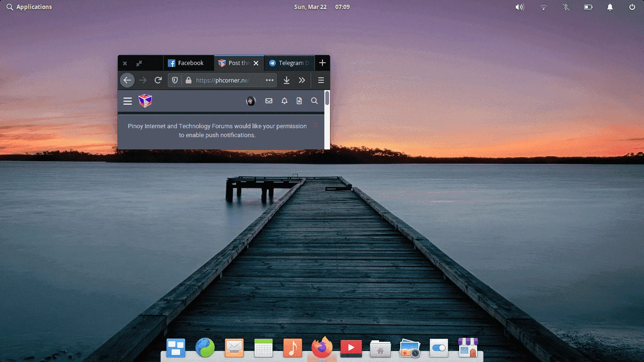The width and height of the screenshot is (644, 362).
Task: Open the user avatar profile menu
Action: point(251,101)
